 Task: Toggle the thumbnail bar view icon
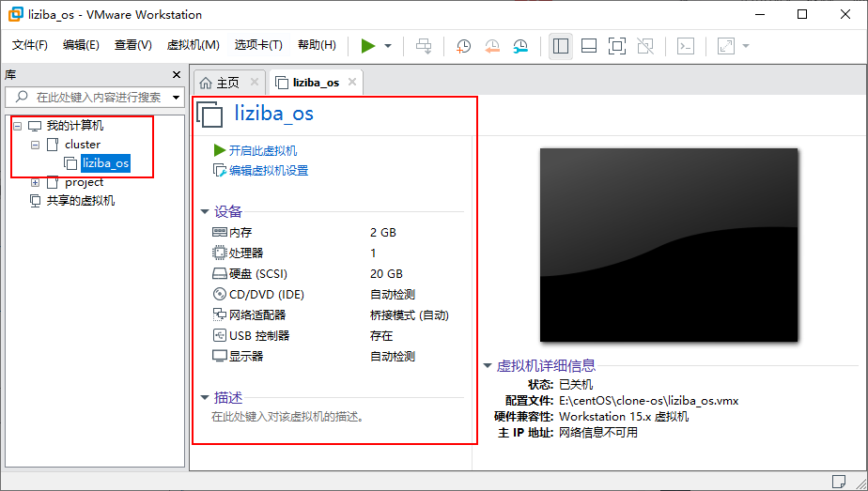point(589,46)
